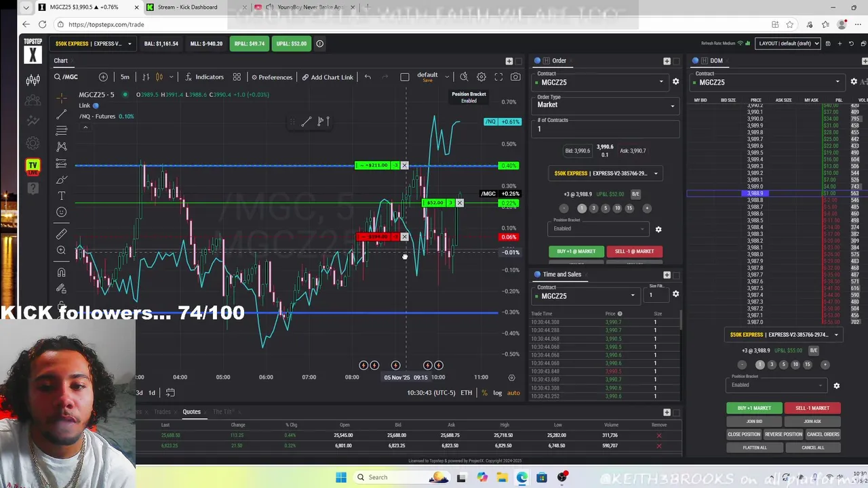
Task: Select quantity 10 preset in Order panel
Action: [617, 208]
